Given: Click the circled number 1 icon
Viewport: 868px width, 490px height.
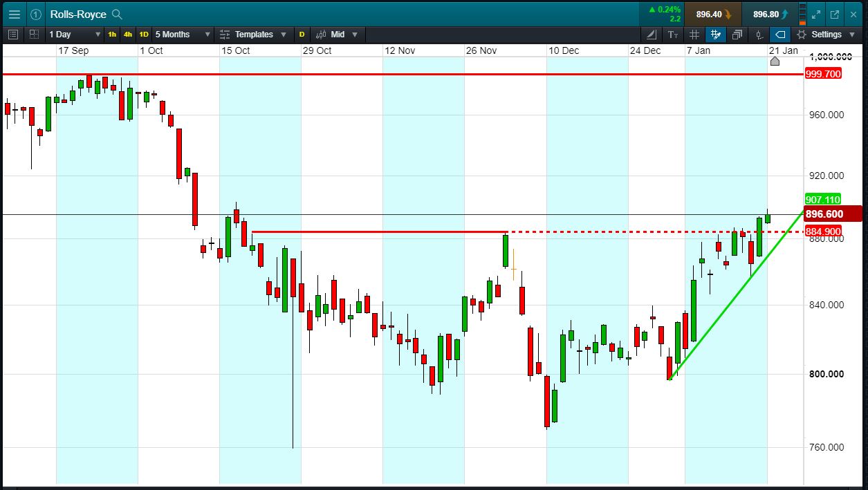Looking at the screenshot, I should coord(36,14).
